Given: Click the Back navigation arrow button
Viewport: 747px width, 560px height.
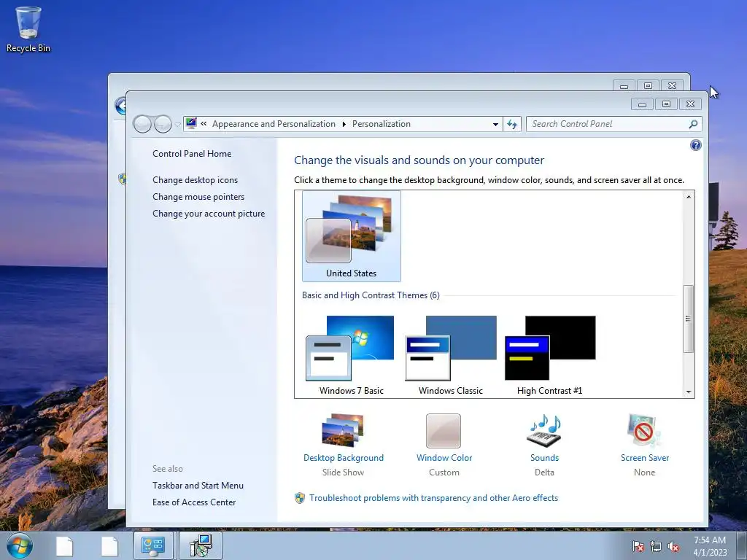Looking at the screenshot, I should (x=142, y=124).
